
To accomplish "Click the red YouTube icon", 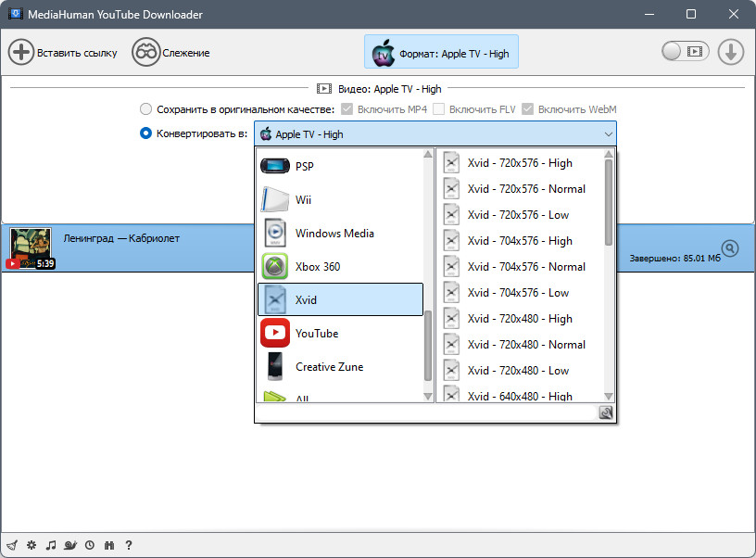I will point(275,333).
